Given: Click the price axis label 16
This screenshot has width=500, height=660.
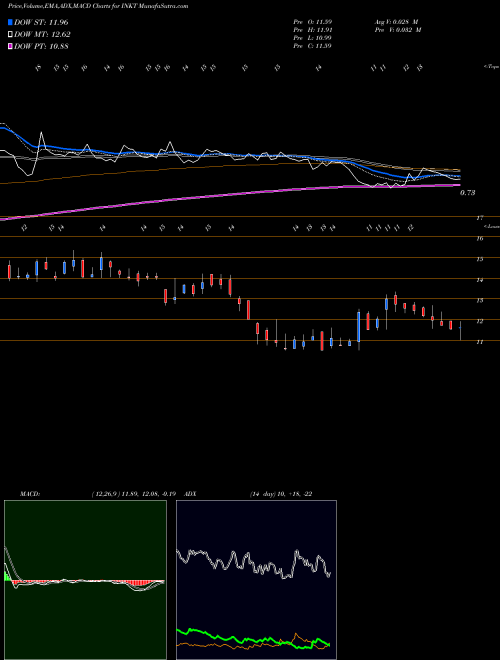Looking at the screenshot, I should (479, 239).
